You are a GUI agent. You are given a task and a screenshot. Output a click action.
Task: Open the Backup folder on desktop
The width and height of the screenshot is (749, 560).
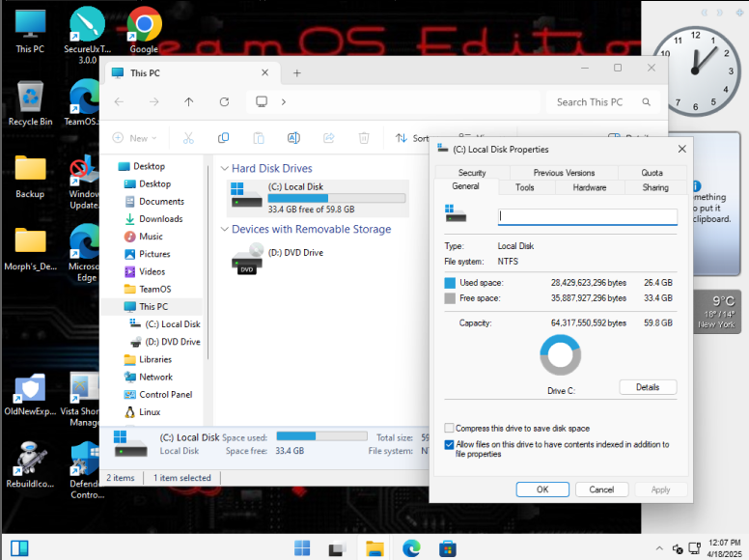[x=30, y=177]
